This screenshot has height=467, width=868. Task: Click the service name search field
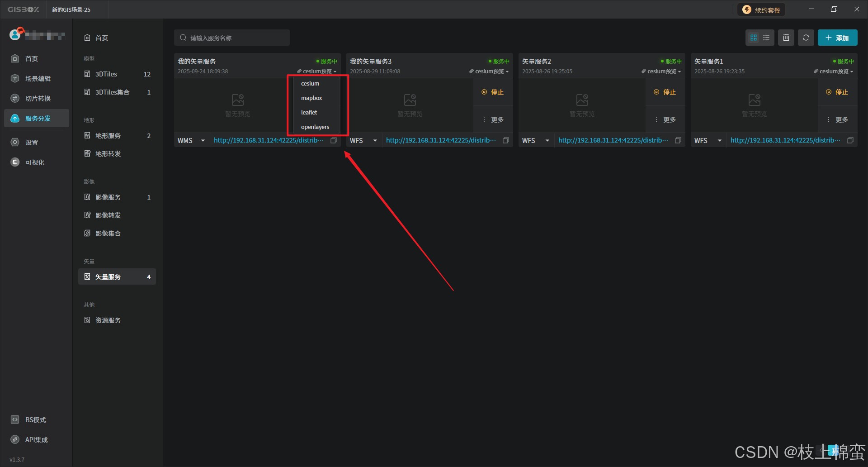tap(232, 38)
